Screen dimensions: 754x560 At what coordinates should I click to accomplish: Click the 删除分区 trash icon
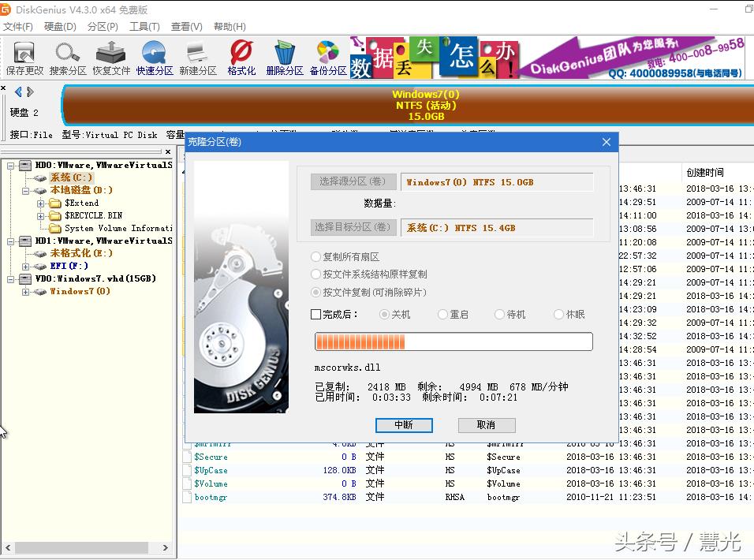(285, 58)
